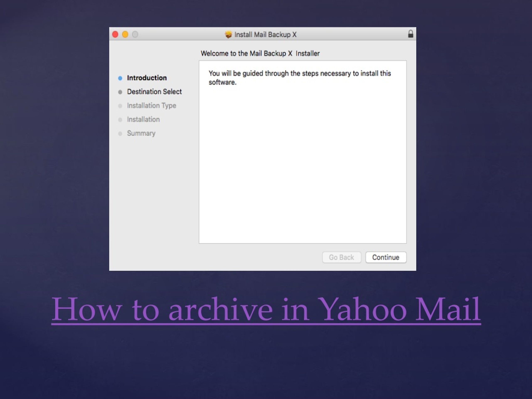Click the 'Welcome to the Mail Backup X Installer' heading
This screenshot has height=399, width=532.
260,53
